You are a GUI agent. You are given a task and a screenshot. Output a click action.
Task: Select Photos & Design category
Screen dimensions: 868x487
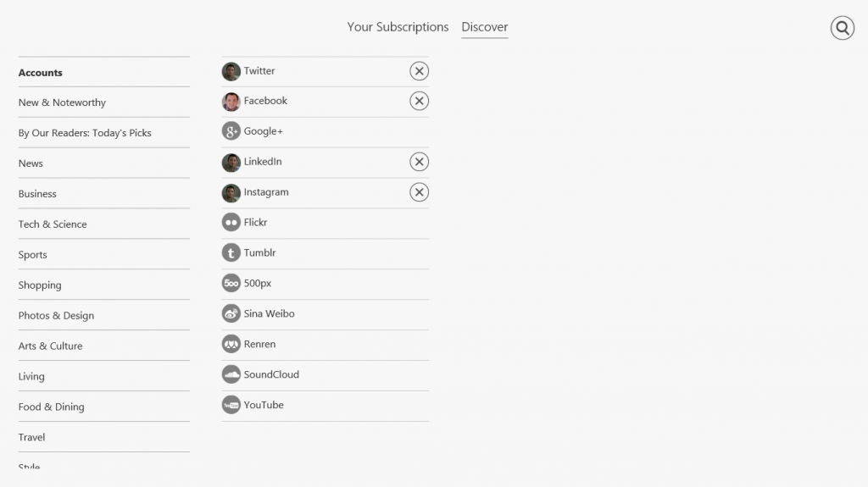56,316
